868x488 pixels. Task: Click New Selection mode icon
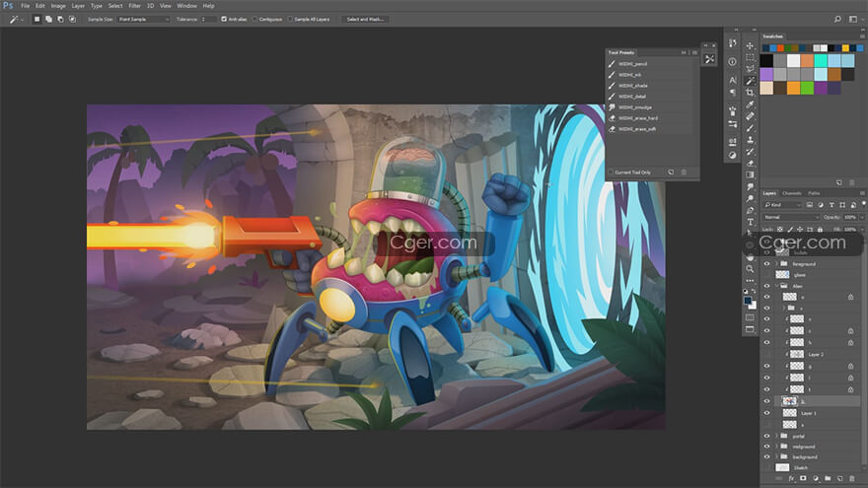[x=37, y=19]
